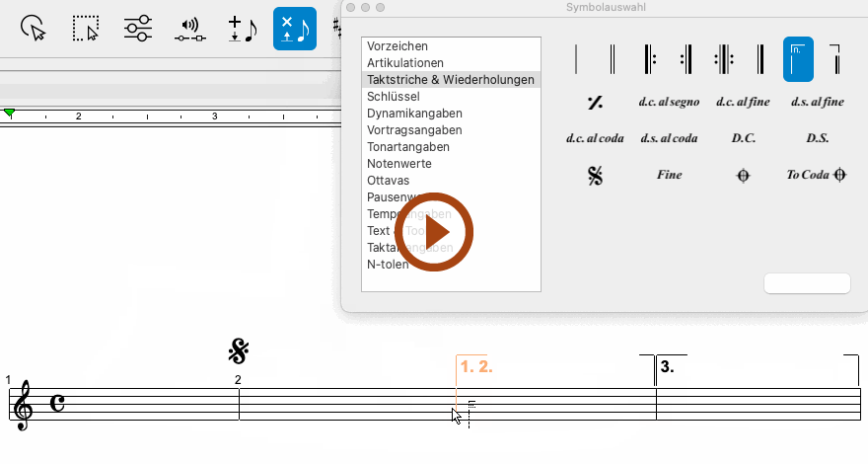Click the volume automation tool icon
This screenshot has width=868, height=464.
pos(189,29)
